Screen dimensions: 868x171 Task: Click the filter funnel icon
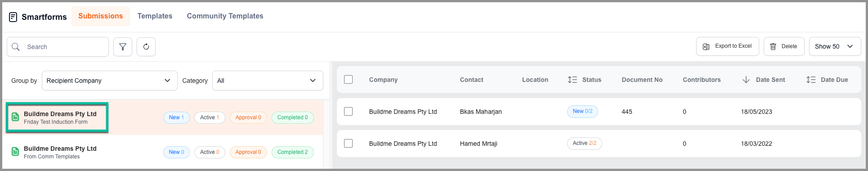click(x=123, y=47)
